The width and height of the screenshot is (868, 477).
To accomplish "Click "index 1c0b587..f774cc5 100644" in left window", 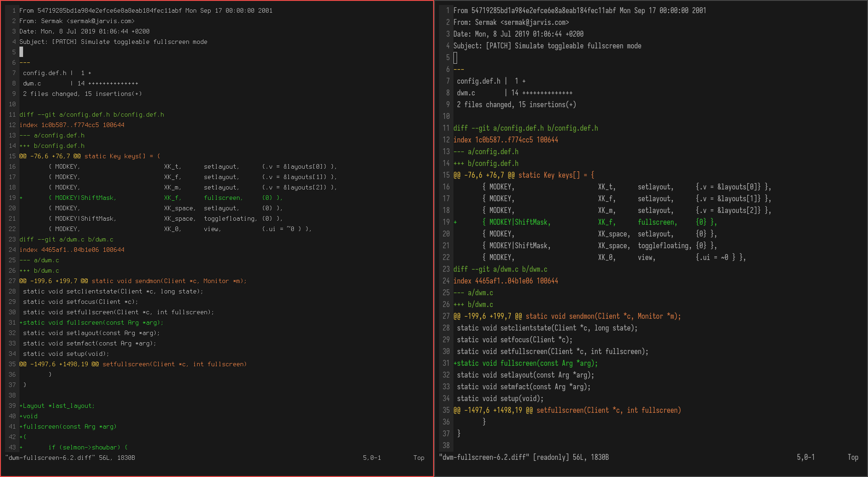I will pyautogui.click(x=72, y=125).
